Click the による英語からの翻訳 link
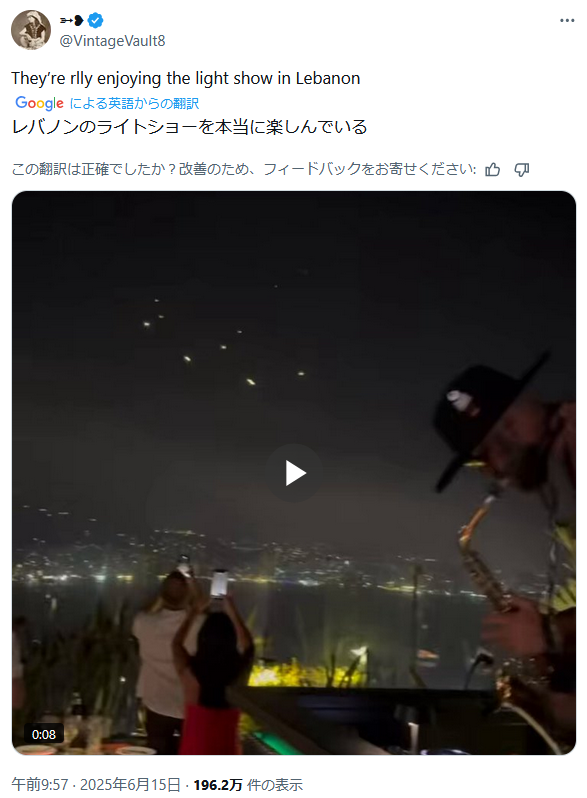The image size is (587, 798). point(134,103)
